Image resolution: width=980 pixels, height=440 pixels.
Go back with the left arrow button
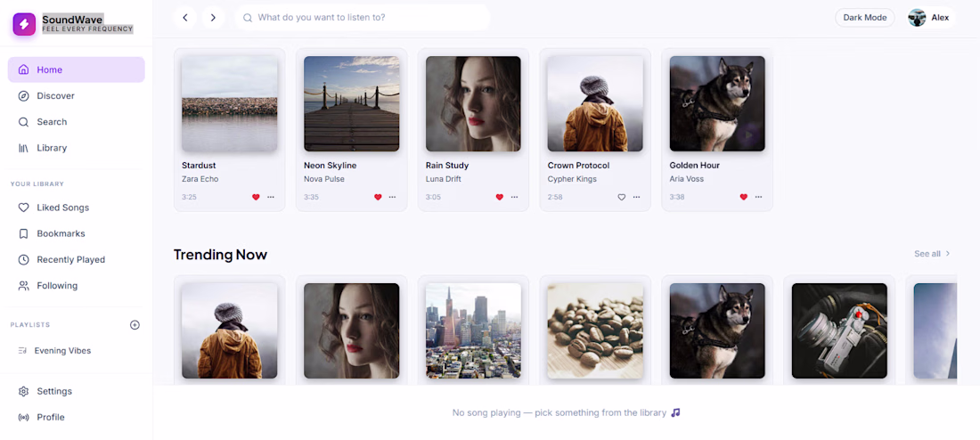pos(185,18)
